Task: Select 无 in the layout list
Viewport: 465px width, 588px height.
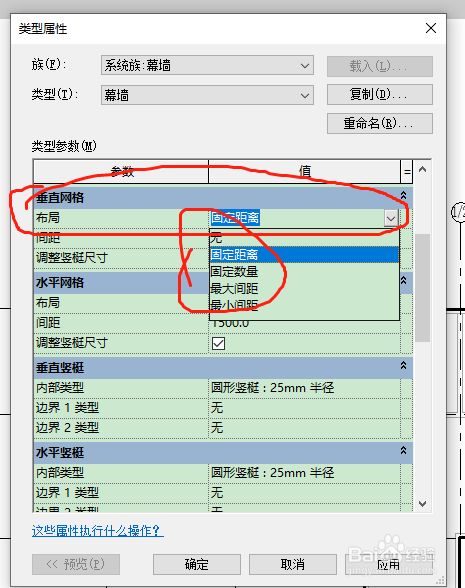Action: tap(304, 238)
